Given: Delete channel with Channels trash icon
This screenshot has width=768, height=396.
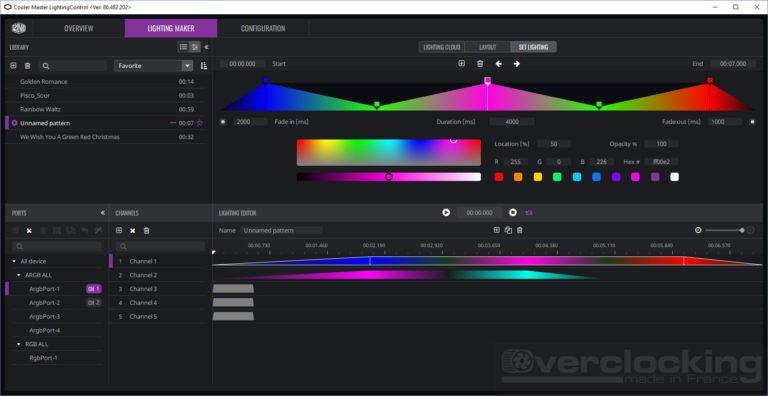Looking at the screenshot, I should pos(146,230).
